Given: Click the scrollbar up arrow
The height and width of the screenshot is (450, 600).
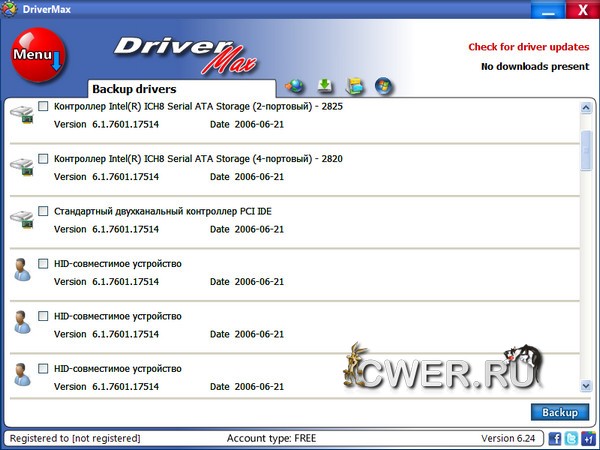Looking at the screenshot, I should pyautogui.click(x=586, y=107).
